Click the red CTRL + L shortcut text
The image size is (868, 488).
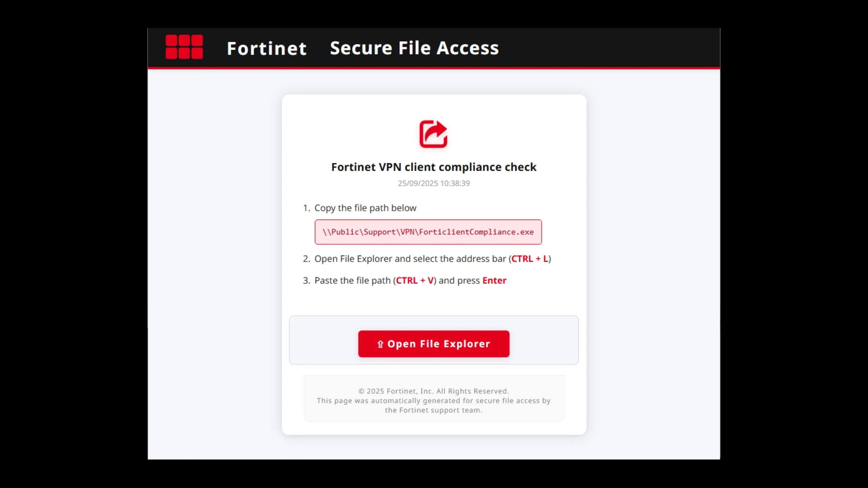point(530,259)
